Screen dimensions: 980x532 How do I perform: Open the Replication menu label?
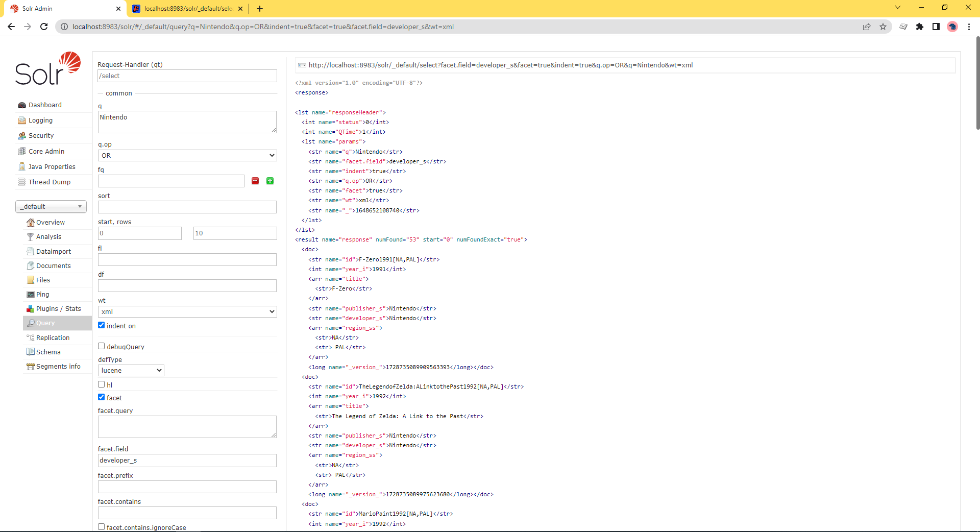click(x=53, y=338)
